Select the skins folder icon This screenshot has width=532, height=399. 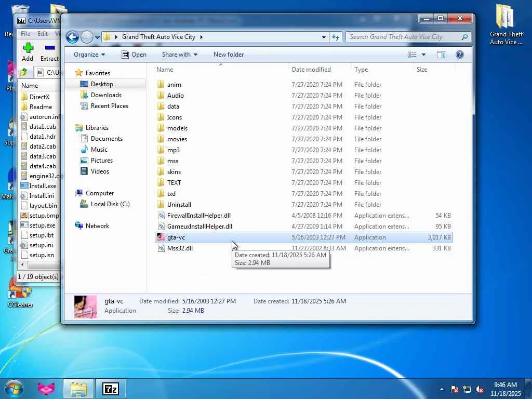[x=161, y=171]
